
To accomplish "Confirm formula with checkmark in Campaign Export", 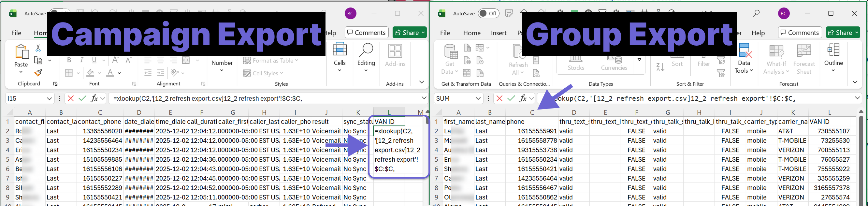I will pyautogui.click(x=82, y=98).
